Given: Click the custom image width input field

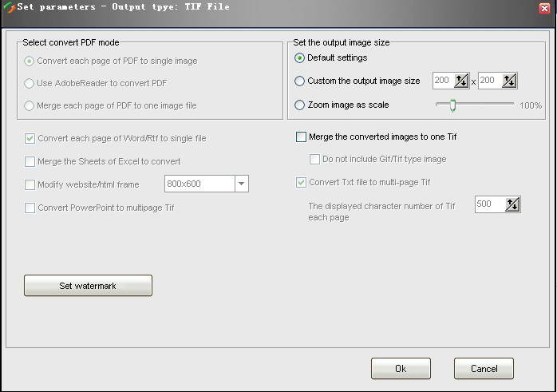Looking at the screenshot, I should (x=443, y=81).
